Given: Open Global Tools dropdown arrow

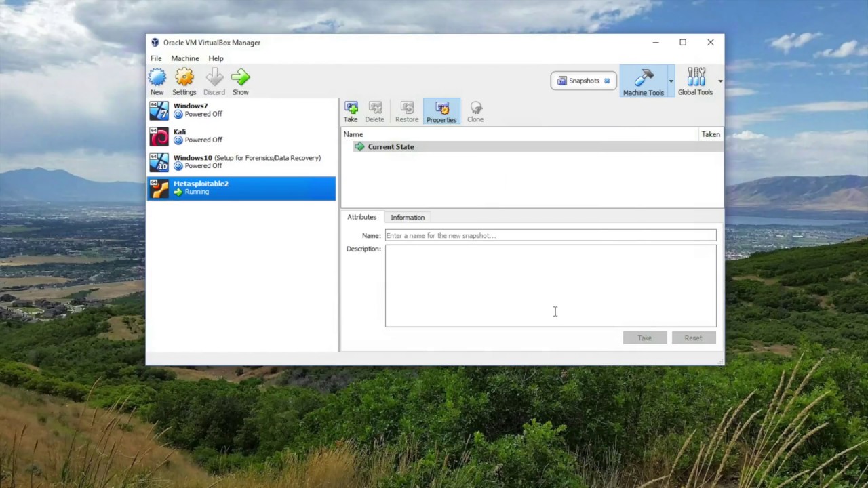Looking at the screenshot, I should [720, 81].
